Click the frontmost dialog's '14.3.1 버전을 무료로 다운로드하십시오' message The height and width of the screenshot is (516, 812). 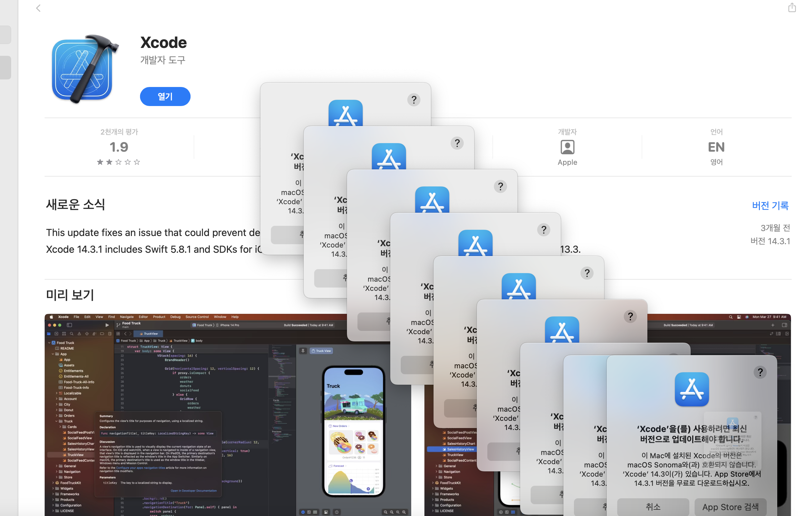[691, 483]
